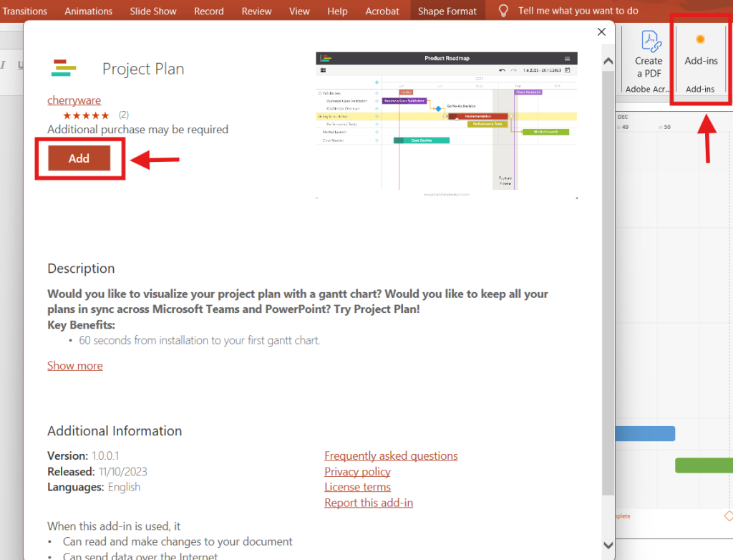Open the cherryware publisher link
This screenshot has width=733, height=560.
[x=74, y=100]
